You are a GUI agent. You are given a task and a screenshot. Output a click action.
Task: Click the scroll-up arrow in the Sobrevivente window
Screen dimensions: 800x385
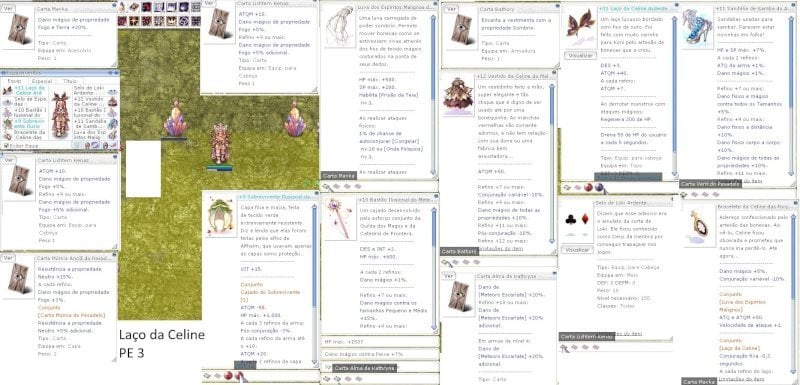click(x=314, y=208)
